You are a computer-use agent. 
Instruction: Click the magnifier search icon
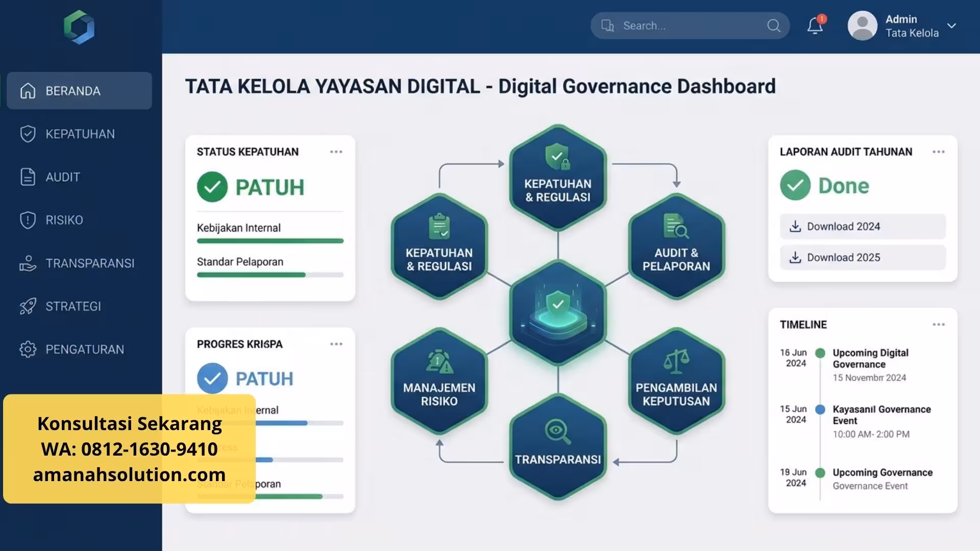(774, 26)
